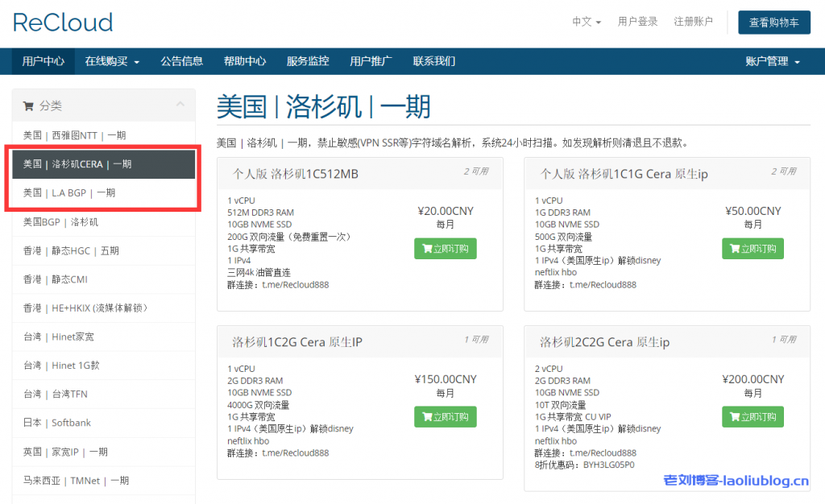Click the ReCloud logo
The image size is (825, 504).
pos(62,23)
